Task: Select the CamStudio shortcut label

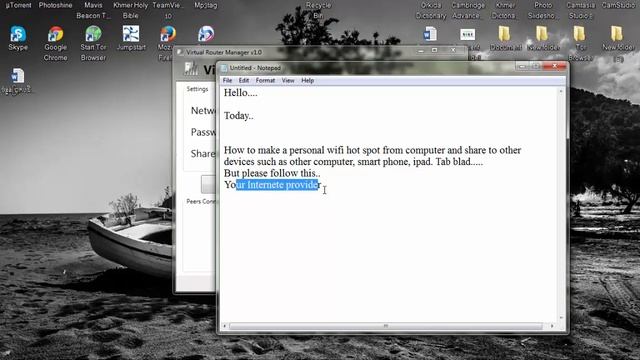Action: pyautogui.click(x=618, y=5)
